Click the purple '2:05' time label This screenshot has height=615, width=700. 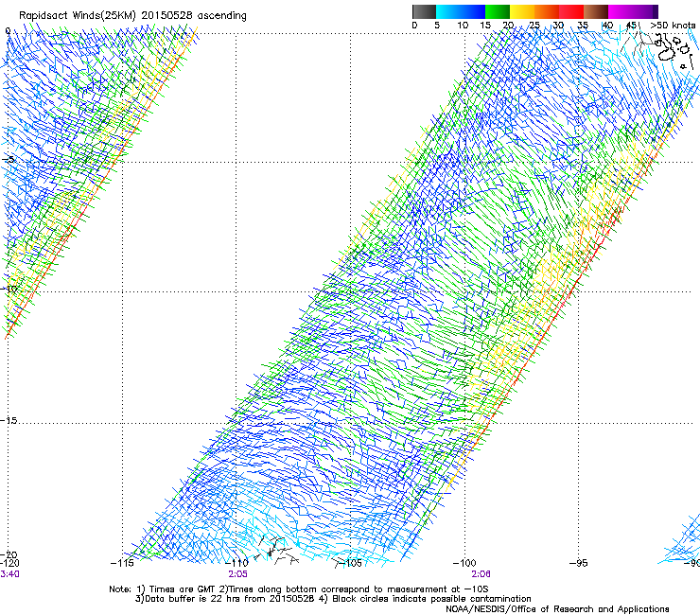238,574
